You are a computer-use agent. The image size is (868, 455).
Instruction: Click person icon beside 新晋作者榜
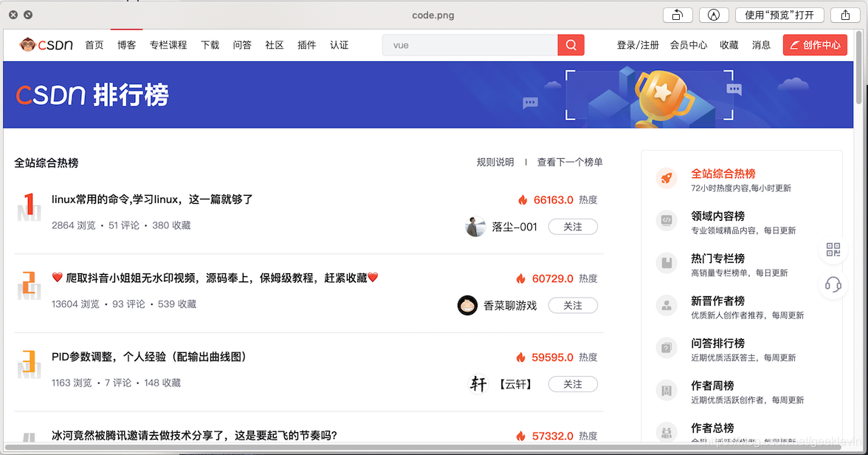click(x=666, y=305)
